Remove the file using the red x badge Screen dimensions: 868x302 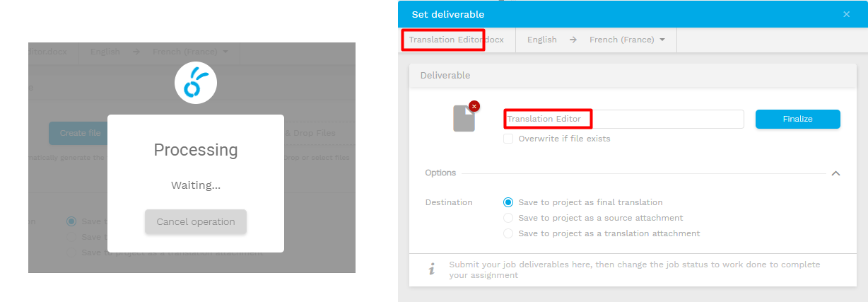point(474,106)
